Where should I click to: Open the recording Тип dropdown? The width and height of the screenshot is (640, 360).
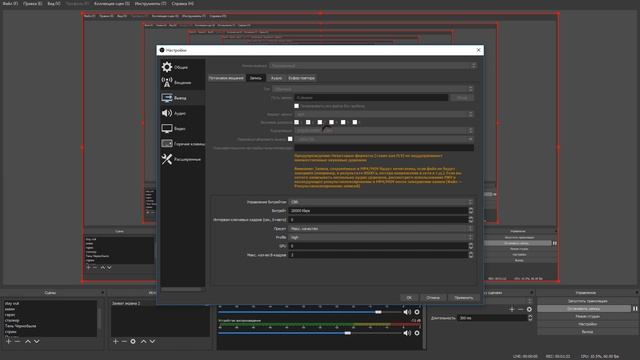tap(373, 89)
